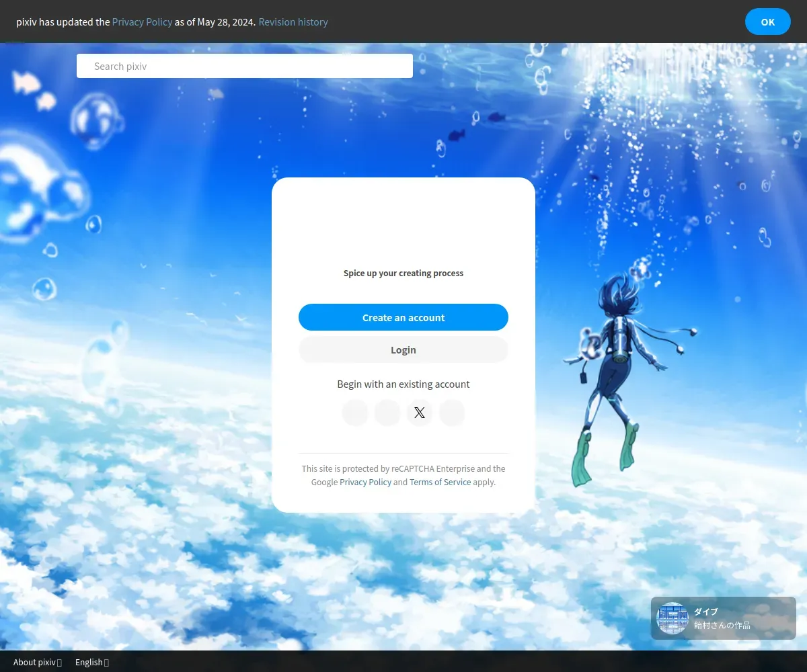Expand the About pixiv footer menu

pyautogui.click(x=38, y=662)
